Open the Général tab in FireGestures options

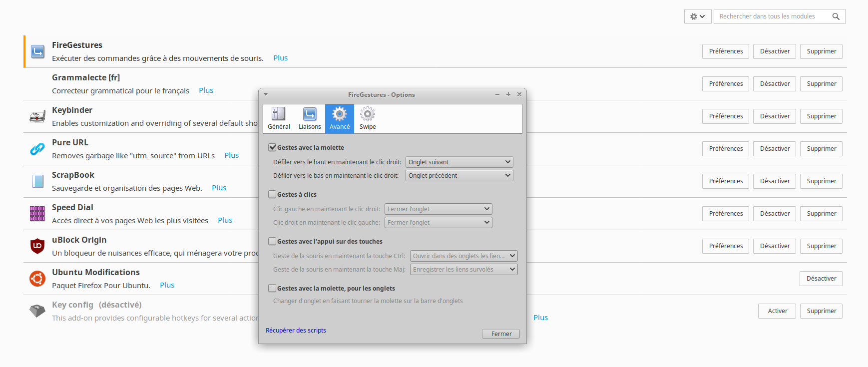tap(279, 119)
